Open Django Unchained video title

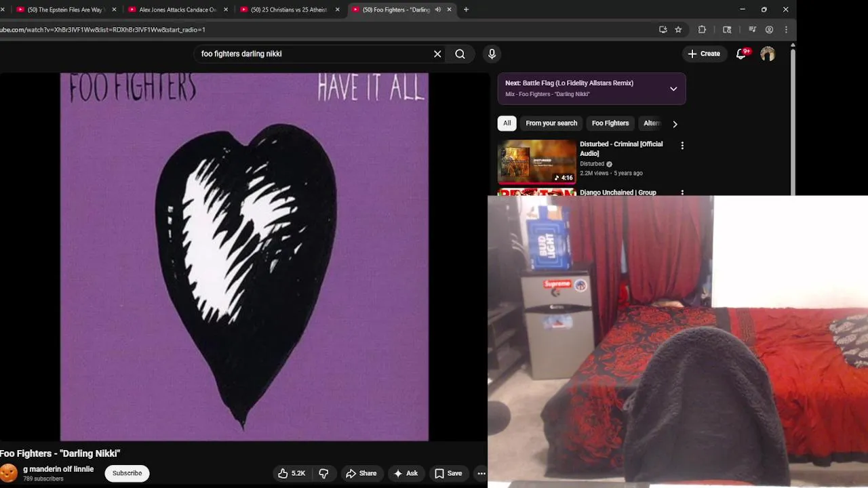pos(618,192)
